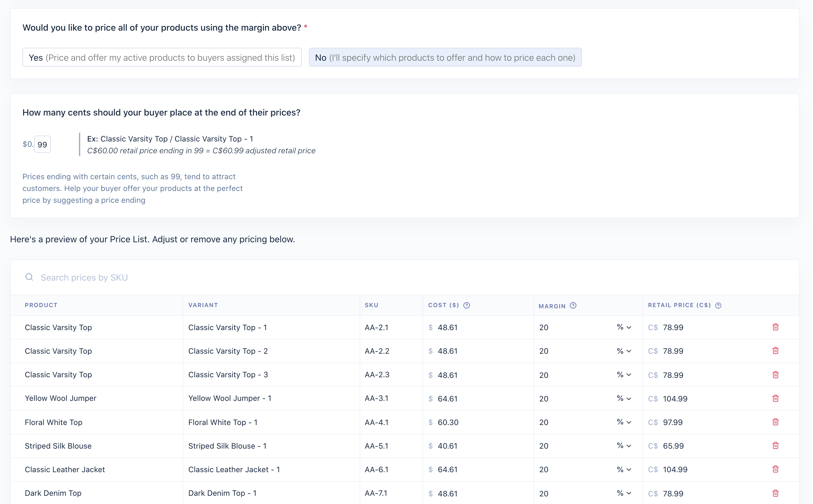This screenshot has height=504, width=813.
Task: Click variant Classic Varsity Top - 3
Action: click(228, 375)
